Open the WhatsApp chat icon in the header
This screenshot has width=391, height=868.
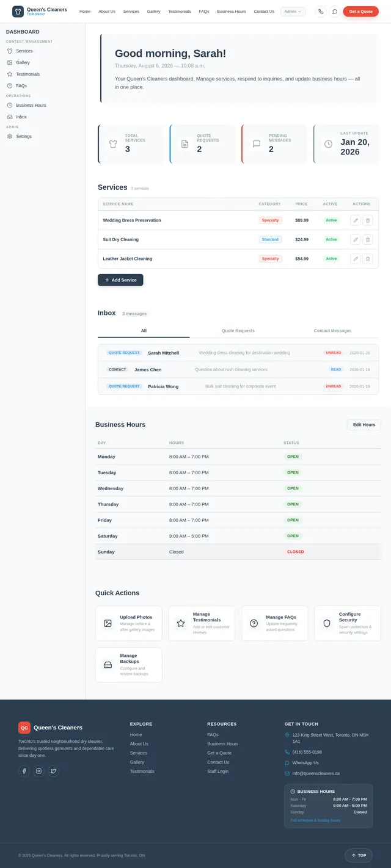(x=335, y=12)
